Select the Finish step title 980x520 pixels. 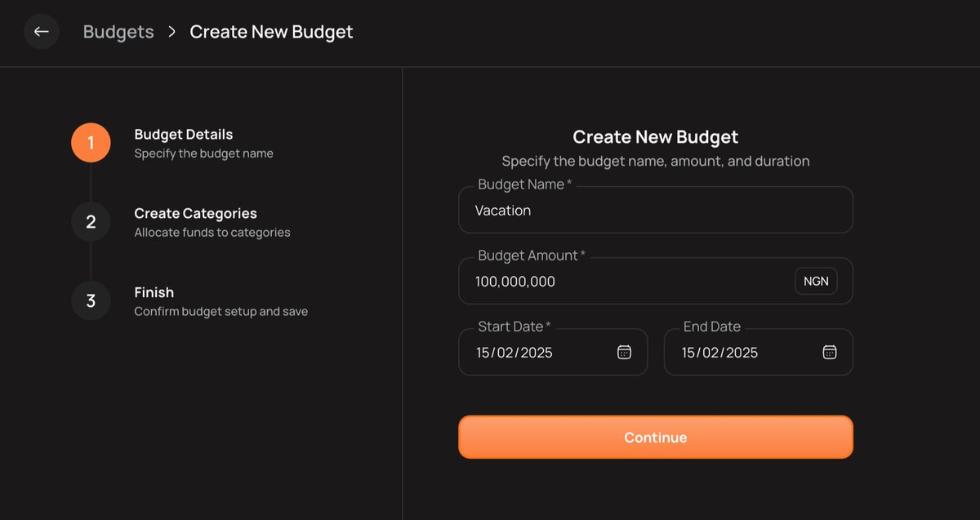[154, 292]
